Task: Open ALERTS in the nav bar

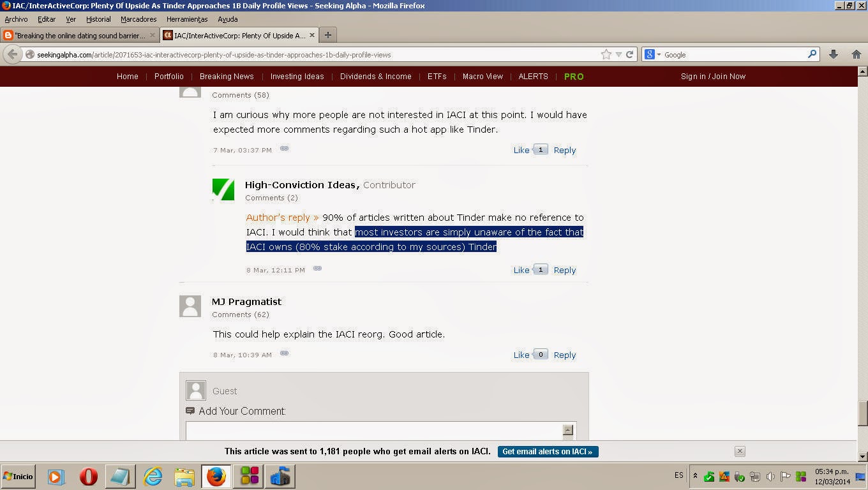Action: (x=534, y=76)
